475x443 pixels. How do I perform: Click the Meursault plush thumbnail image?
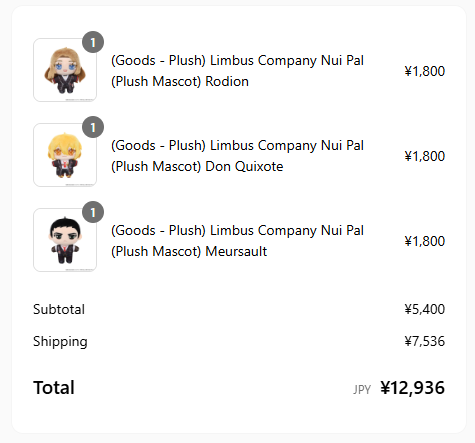click(x=65, y=240)
